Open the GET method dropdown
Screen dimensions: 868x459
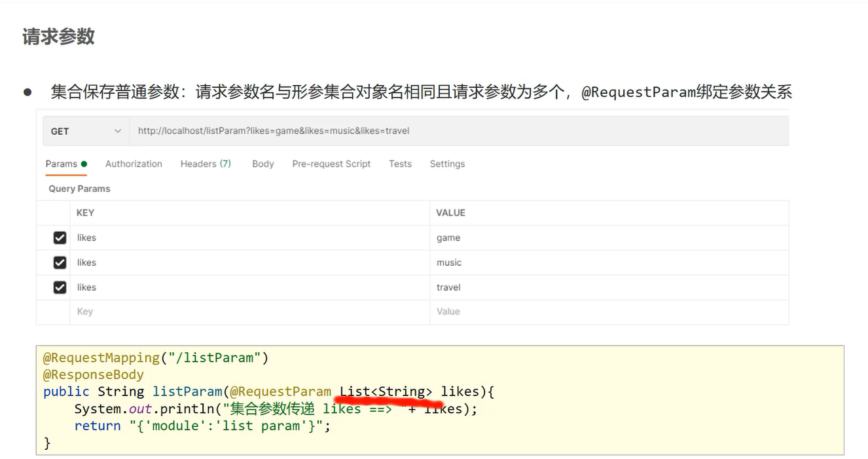[x=86, y=131]
